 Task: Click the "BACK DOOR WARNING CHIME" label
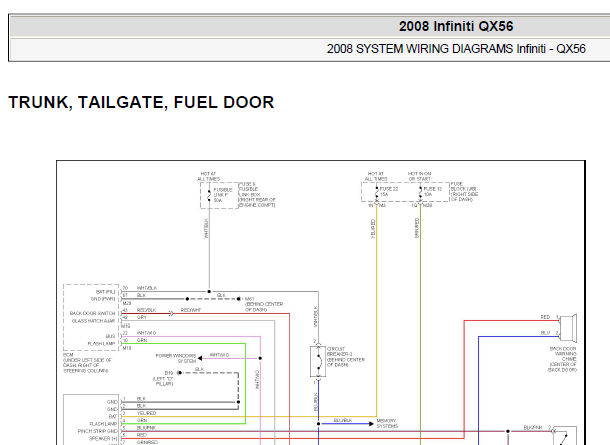pos(563,359)
